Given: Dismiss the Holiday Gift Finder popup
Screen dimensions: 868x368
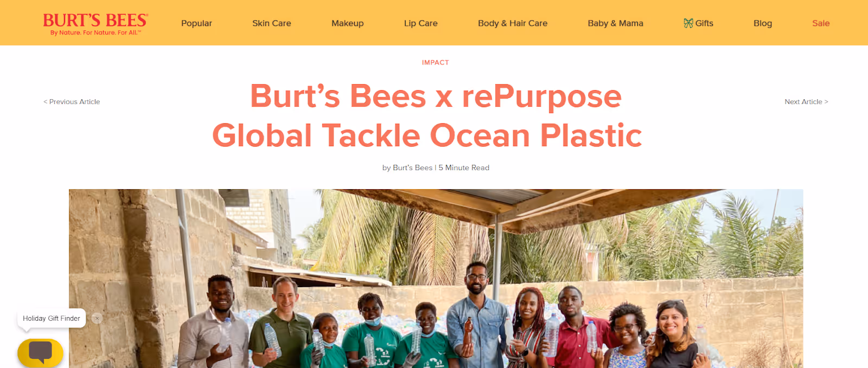Looking at the screenshot, I should click(97, 318).
